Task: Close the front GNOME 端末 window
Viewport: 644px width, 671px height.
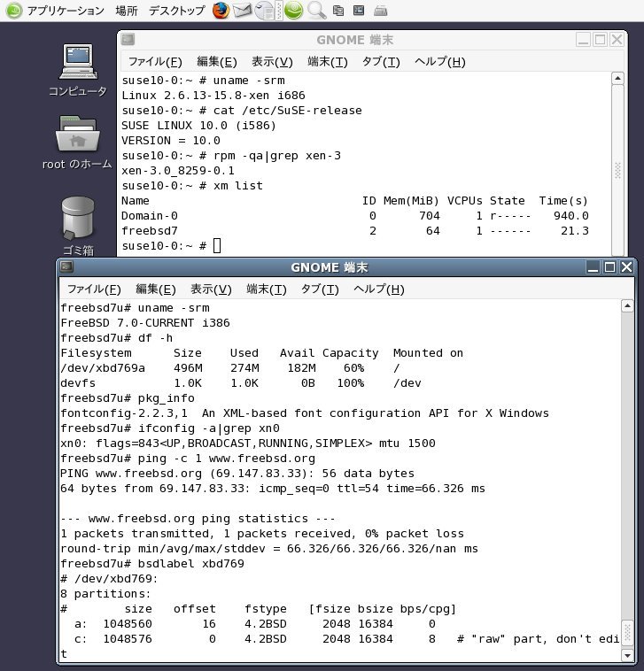Action: (626, 267)
